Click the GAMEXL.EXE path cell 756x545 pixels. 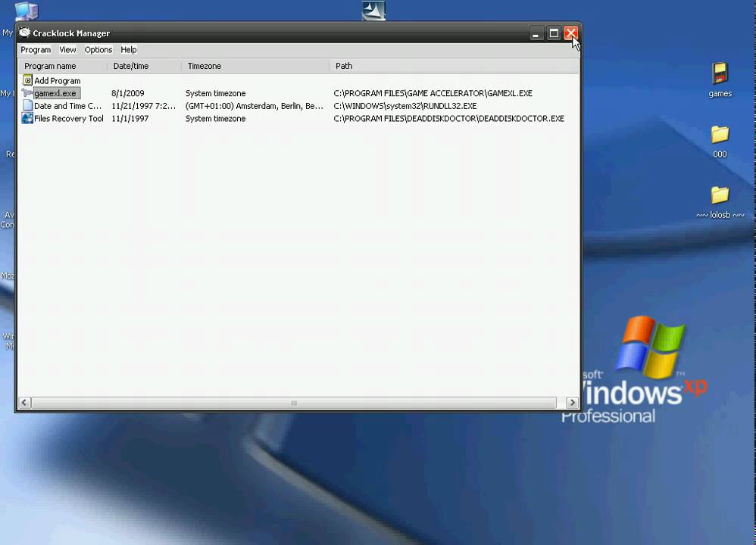coord(433,93)
